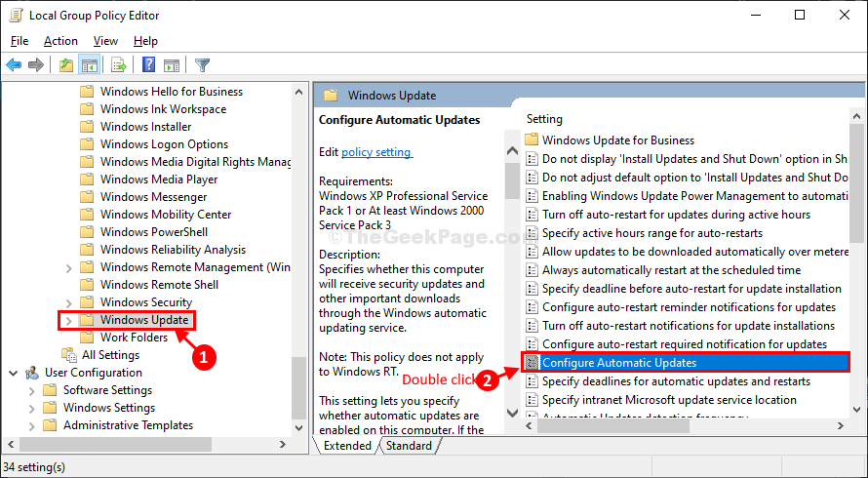The image size is (868, 478).
Task: Click the Show/Hide Action Pane icon
Action: click(x=172, y=65)
